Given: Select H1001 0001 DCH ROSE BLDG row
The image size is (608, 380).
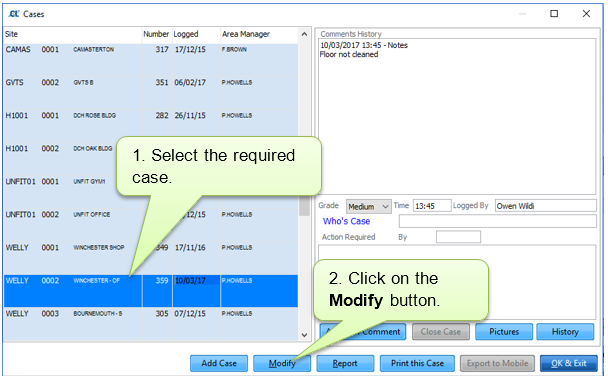Looking at the screenshot, I should [x=151, y=126].
